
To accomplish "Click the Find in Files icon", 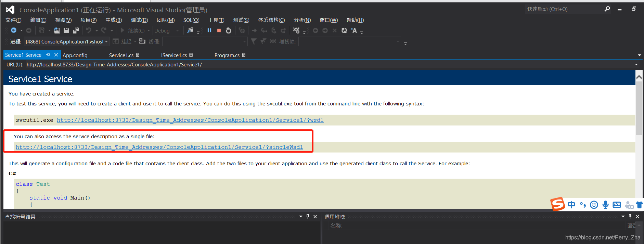I will [x=190, y=30].
